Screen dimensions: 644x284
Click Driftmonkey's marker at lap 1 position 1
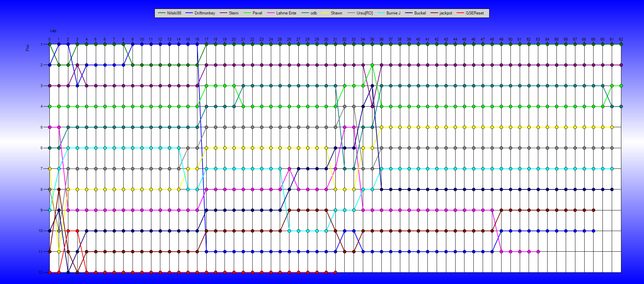click(x=59, y=44)
